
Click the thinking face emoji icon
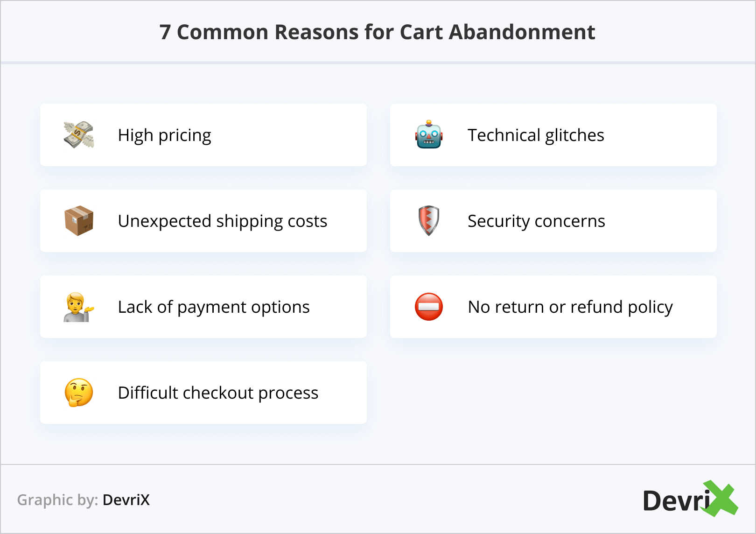click(x=79, y=393)
